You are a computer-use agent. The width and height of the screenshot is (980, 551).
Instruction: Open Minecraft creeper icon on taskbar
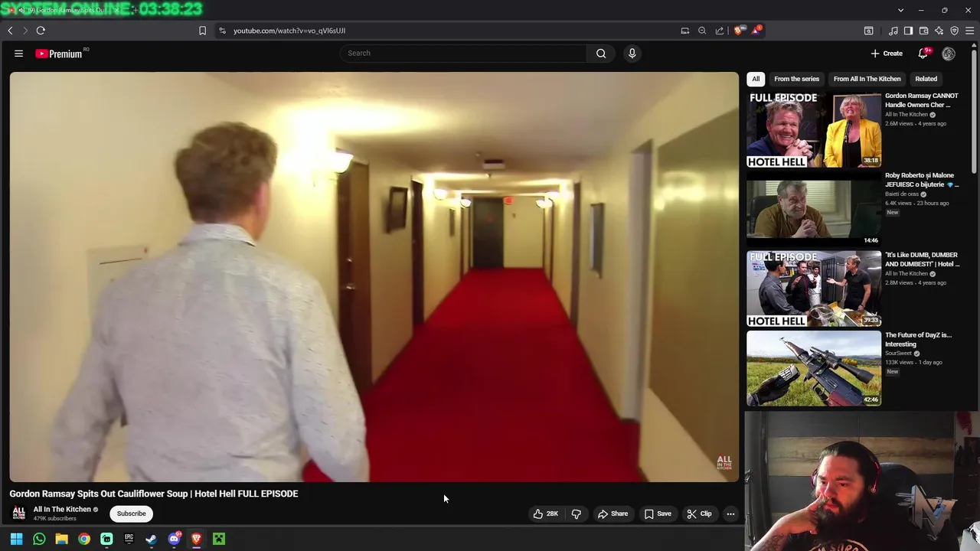[219, 539]
